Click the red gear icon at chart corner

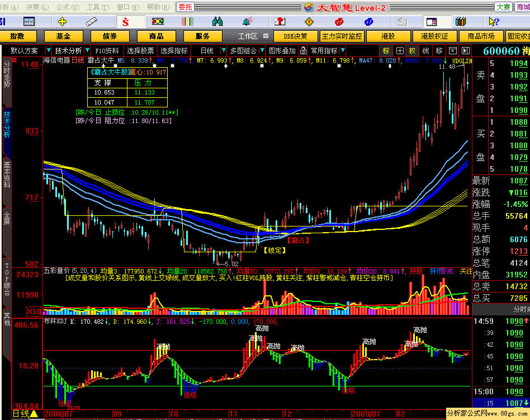[x=15, y=60]
